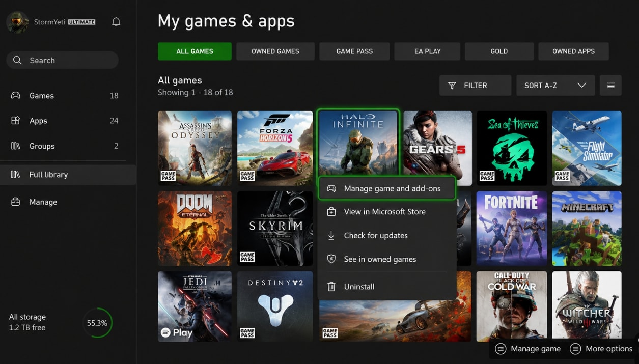Open the Owned Apps tab
The image size is (639, 364).
pos(573,51)
